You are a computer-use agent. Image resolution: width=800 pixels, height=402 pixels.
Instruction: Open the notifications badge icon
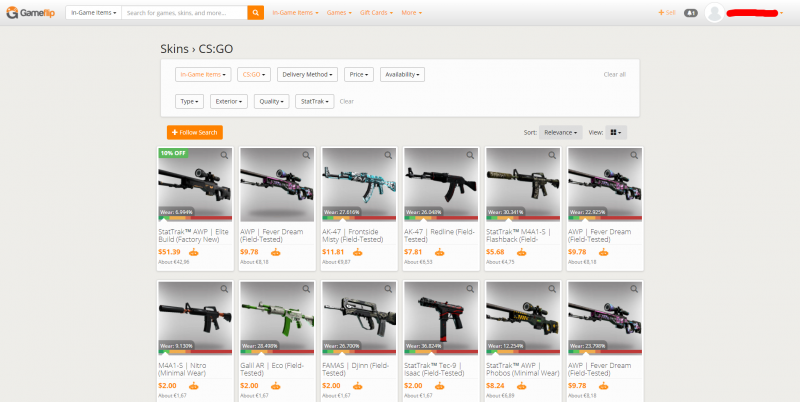pos(690,13)
